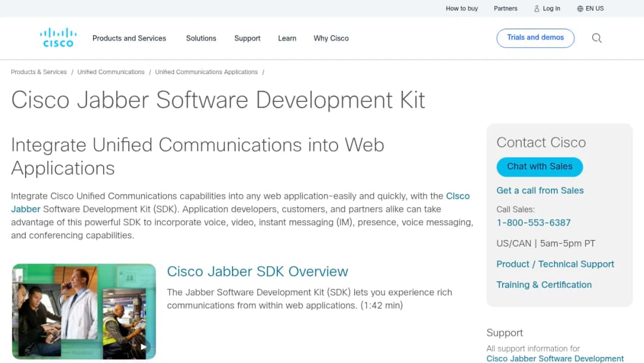Open the Learn menu
Image resolution: width=644 pixels, height=363 pixels.
pyautogui.click(x=287, y=38)
